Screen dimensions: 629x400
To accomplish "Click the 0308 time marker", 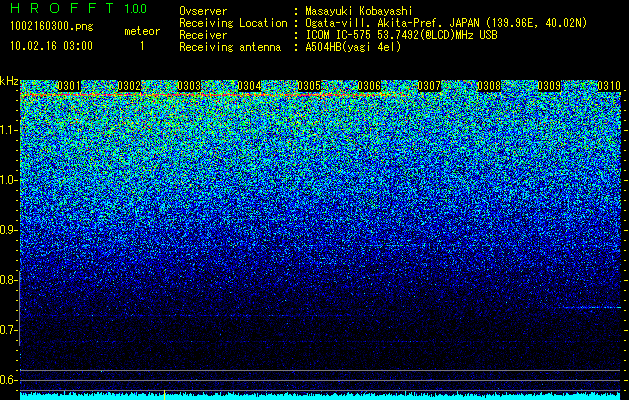I will point(489,86).
